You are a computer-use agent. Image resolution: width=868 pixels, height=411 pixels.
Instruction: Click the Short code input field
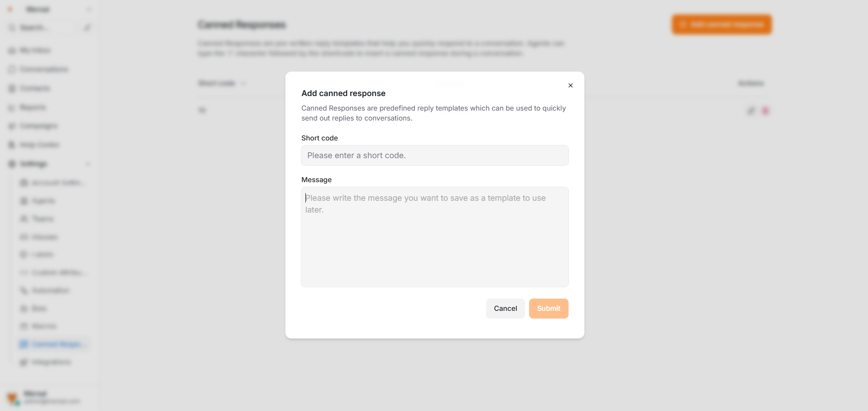tap(434, 155)
